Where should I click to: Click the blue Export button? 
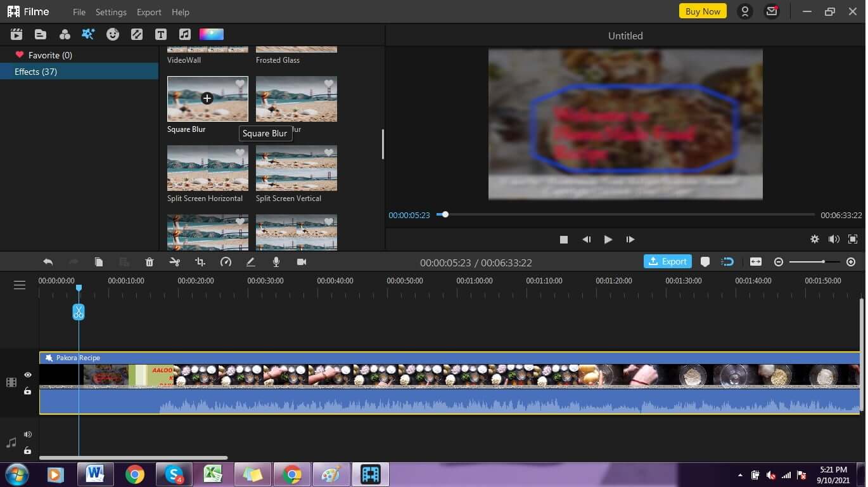[668, 261]
